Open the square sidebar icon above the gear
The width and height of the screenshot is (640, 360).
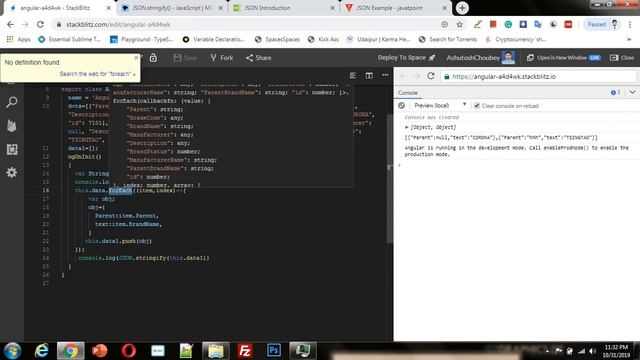coord(12,149)
